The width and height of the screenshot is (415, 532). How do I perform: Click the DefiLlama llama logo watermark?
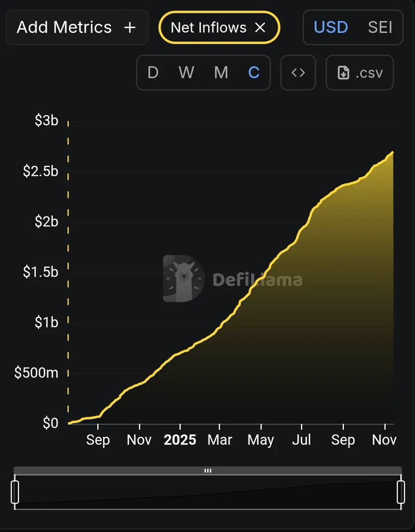[183, 279]
